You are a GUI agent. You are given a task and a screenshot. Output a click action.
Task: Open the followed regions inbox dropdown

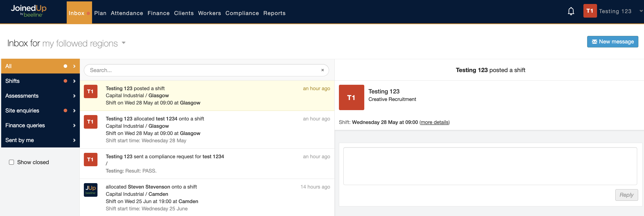(124, 43)
